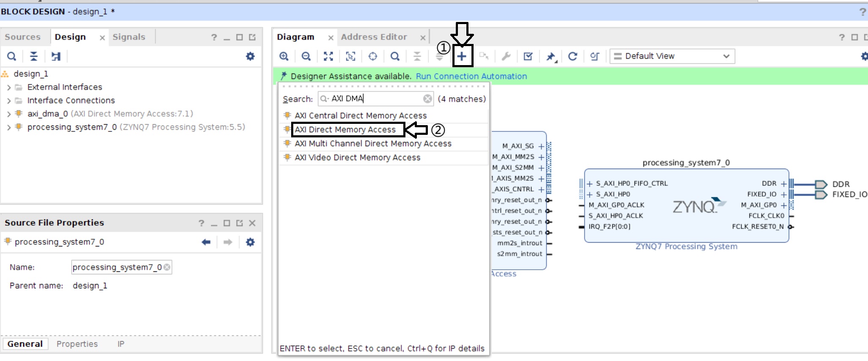This screenshot has width=868, height=361.
Task: Open the Default View dropdown
Action: pyautogui.click(x=672, y=56)
